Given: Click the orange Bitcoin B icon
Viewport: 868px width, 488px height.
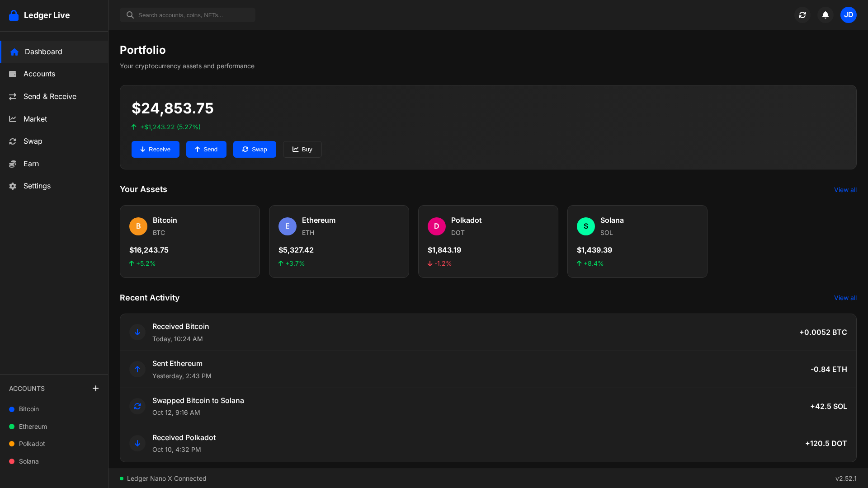Looking at the screenshot, I should tap(138, 226).
